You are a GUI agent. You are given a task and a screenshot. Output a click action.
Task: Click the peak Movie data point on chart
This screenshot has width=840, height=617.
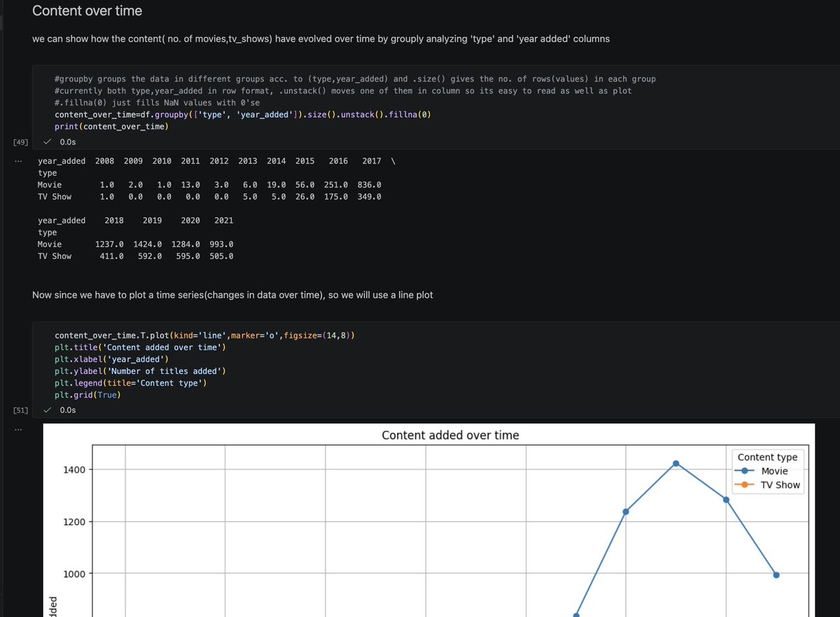click(676, 463)
